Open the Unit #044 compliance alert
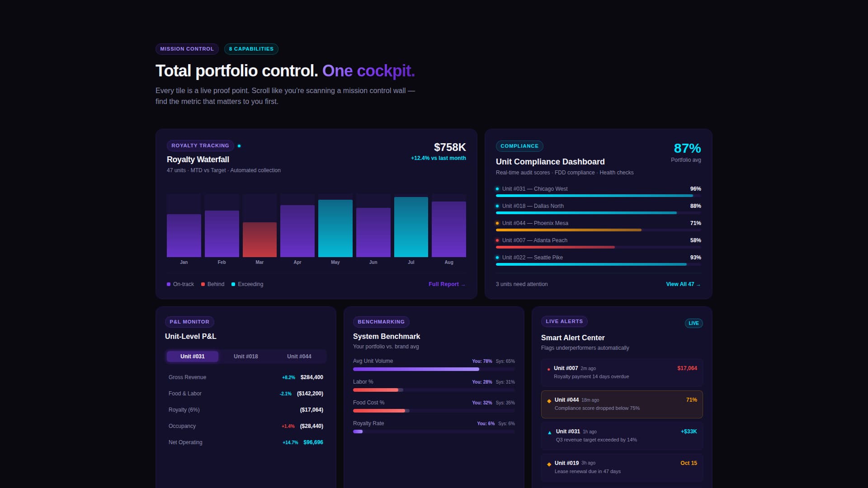 pos(622,404)
